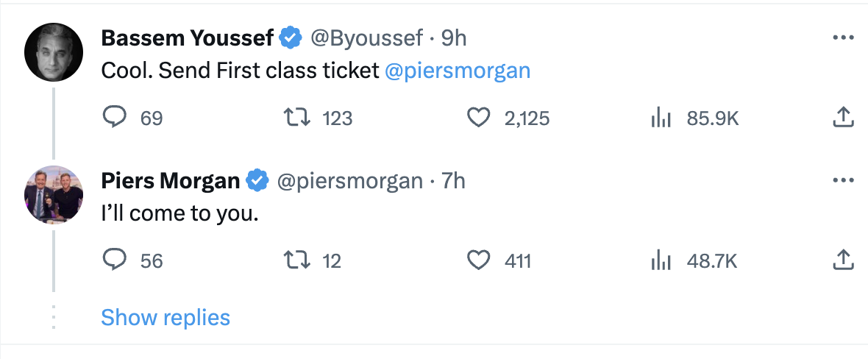The width and height of the screenshot is (868, 359).
Task: Click the Piers Morgan display name
Action: click(x=170, y=180)
